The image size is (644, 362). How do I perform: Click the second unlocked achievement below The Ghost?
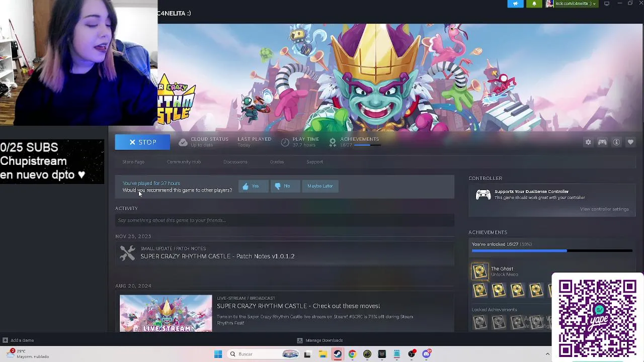pyautogui.click(x=499, y=290)
